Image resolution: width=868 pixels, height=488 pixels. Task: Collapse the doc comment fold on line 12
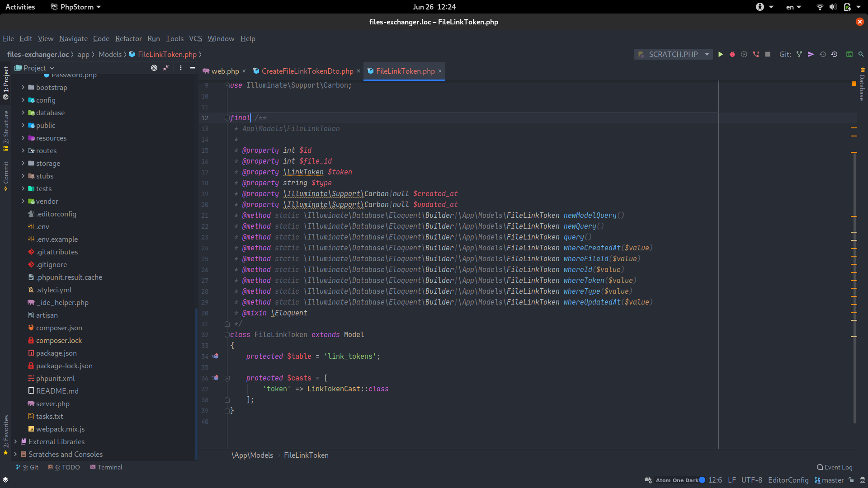tap(227, 118)
